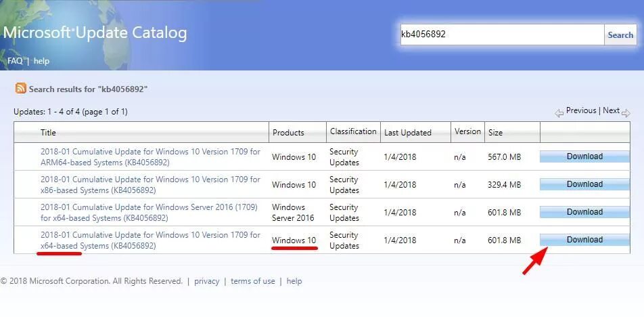The image size is (644, 317).
Task: Download the 567.0 MB ARM64 update
Action: [584, 156]
